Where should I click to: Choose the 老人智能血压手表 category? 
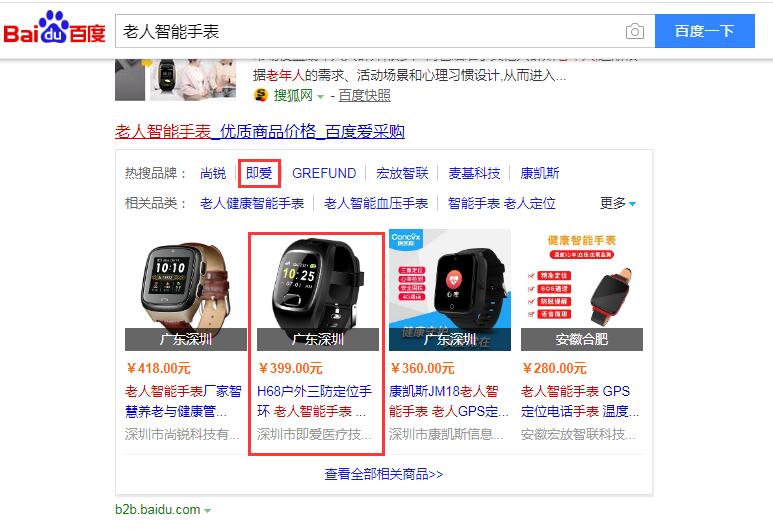[376, 203]
